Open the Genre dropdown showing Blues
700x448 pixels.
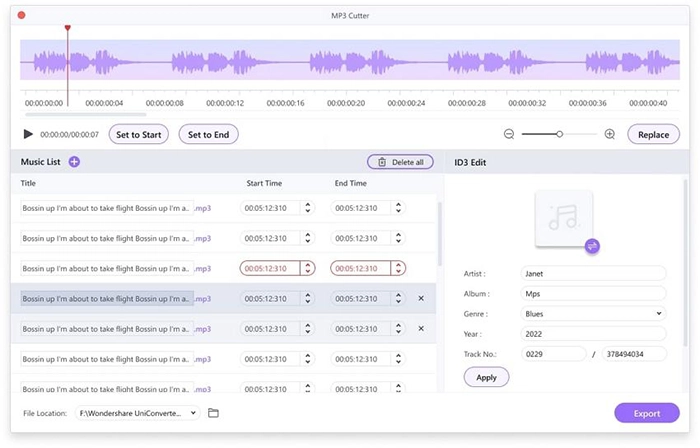[x=593, y=314]
